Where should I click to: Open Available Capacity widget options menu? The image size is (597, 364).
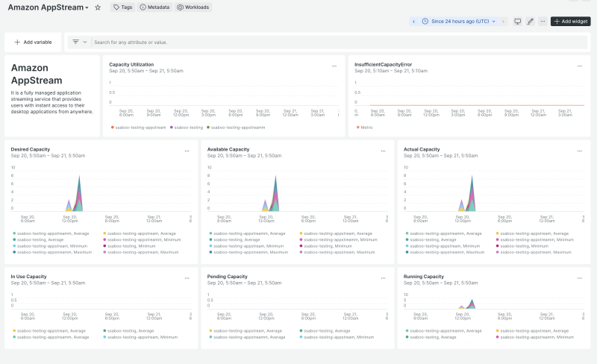383,151
